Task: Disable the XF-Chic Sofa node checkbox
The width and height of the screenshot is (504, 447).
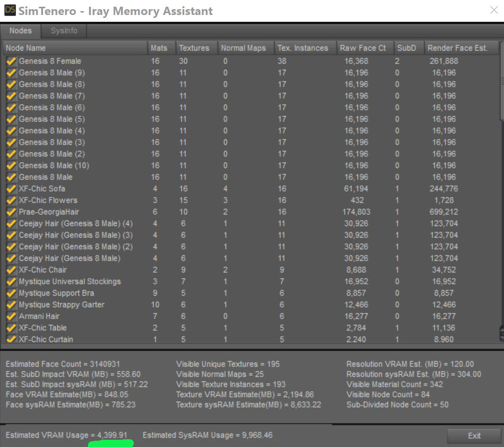Action: (x=11, y=188)
